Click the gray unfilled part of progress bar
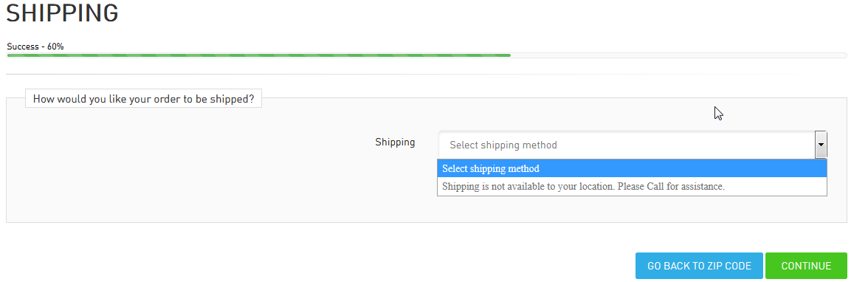Screen dimensions: 868x282 pos(679,55)
